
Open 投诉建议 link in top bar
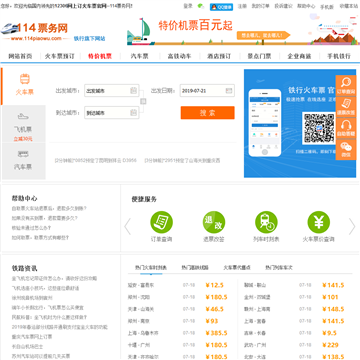point(283,6)
